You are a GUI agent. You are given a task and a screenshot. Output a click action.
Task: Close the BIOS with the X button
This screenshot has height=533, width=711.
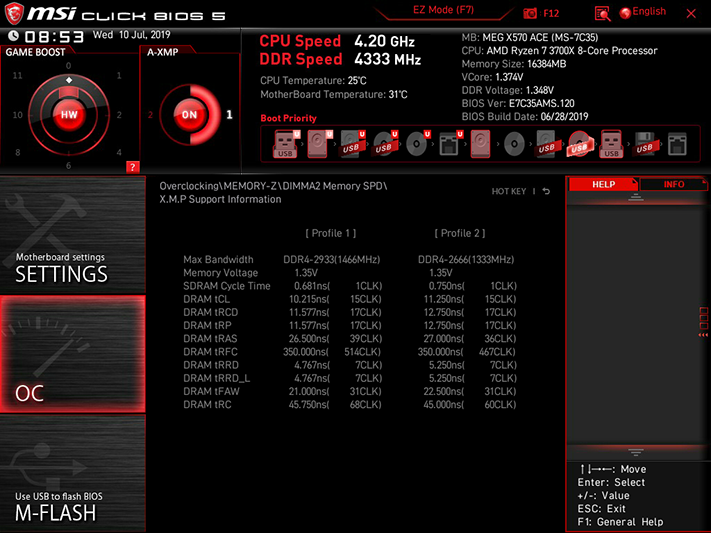691,14
